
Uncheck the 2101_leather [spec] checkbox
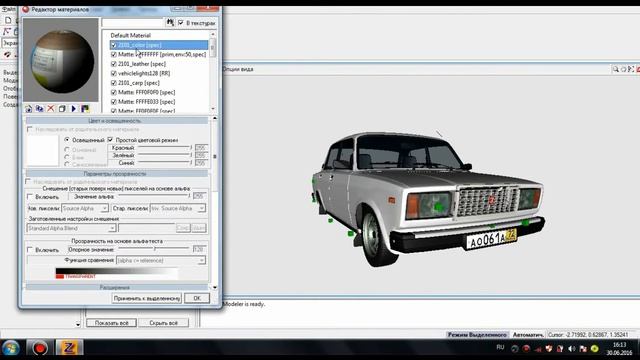(114, 64)
